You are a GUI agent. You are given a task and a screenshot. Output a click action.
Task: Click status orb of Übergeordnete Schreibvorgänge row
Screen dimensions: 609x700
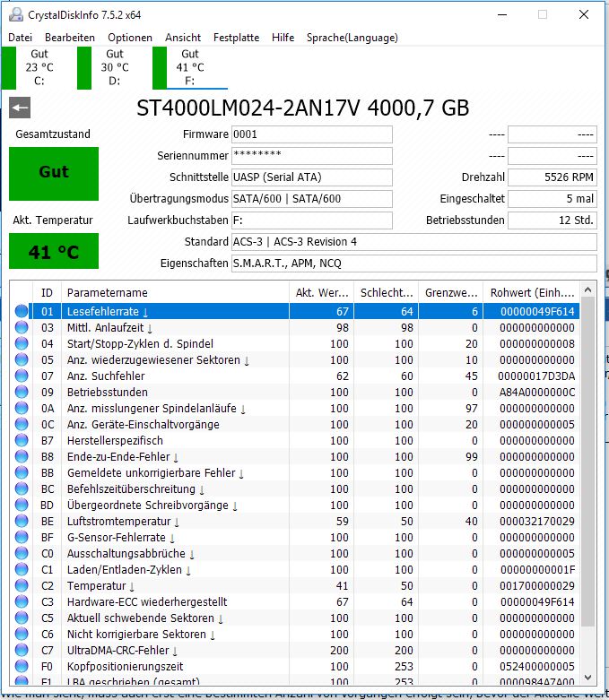click(x=21, y=505)
